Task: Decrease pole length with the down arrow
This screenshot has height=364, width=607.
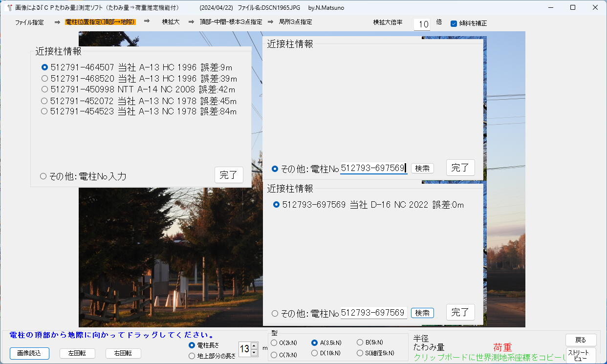Action: [x=254, y=352]
